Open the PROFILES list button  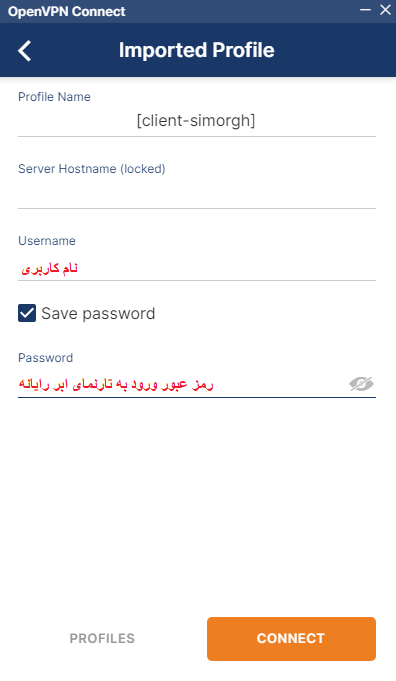point(102,638)
